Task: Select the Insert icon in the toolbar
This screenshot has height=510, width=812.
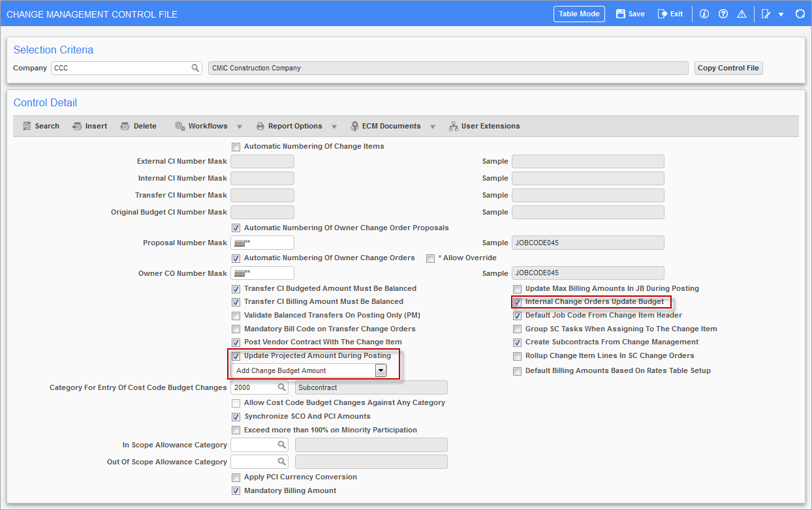Action: pos(89,125)
